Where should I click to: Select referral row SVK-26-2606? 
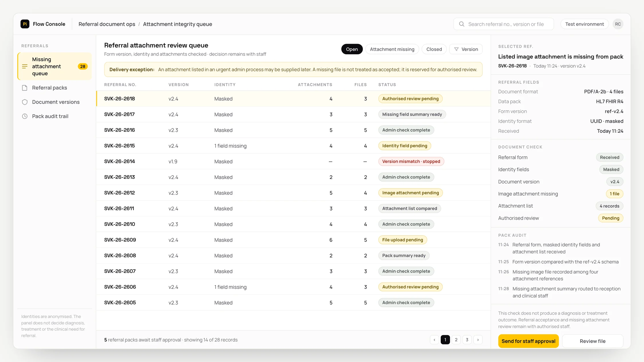pyautogui.click(x=293, y=287)
